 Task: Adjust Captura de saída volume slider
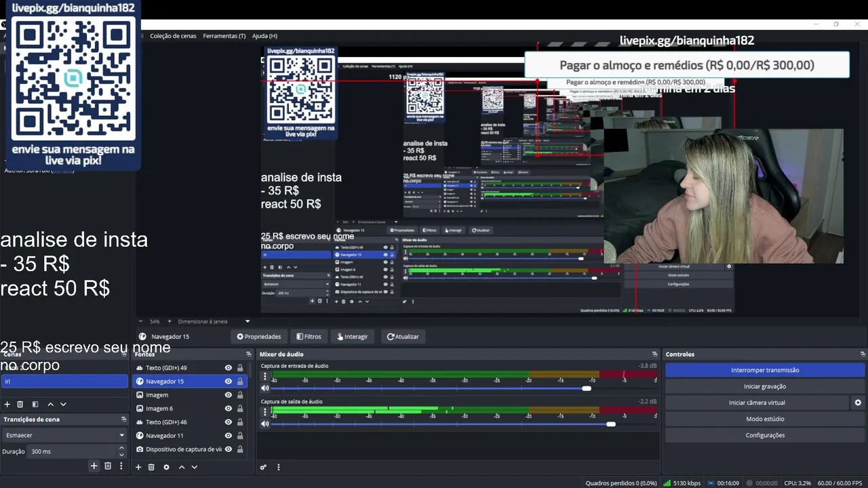point(611,424)
